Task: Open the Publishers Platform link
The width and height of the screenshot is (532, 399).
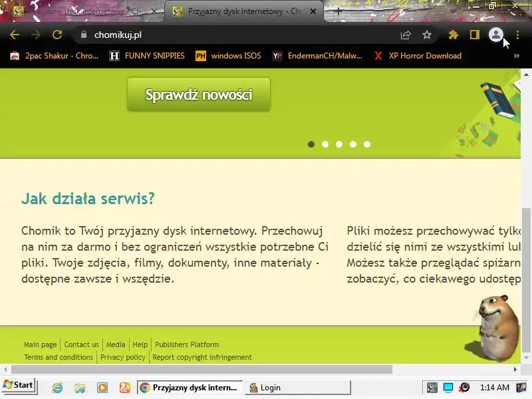Action: tap(187, 344)
